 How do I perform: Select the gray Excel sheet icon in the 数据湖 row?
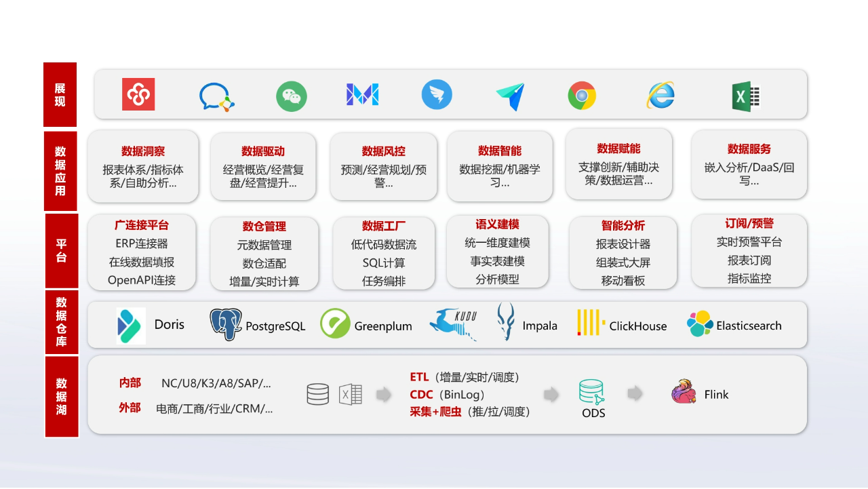tap(351, 395)
